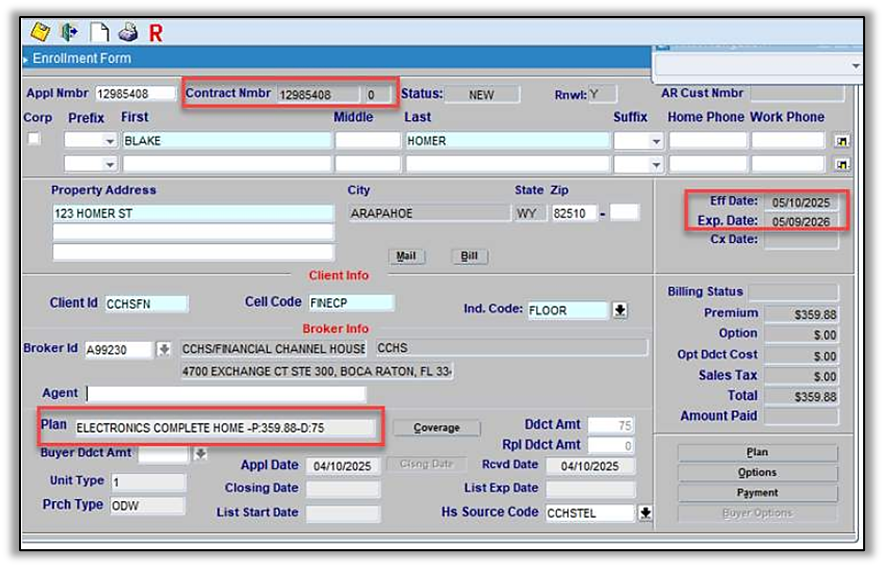
Task: Expand the first Prefix dropdown
Action: click(x=109, y=141)
